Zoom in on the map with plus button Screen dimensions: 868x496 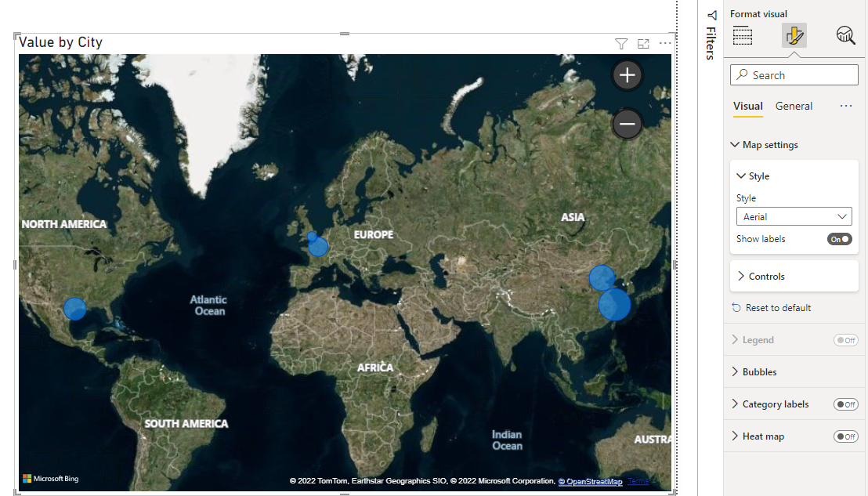click(627, 74)
